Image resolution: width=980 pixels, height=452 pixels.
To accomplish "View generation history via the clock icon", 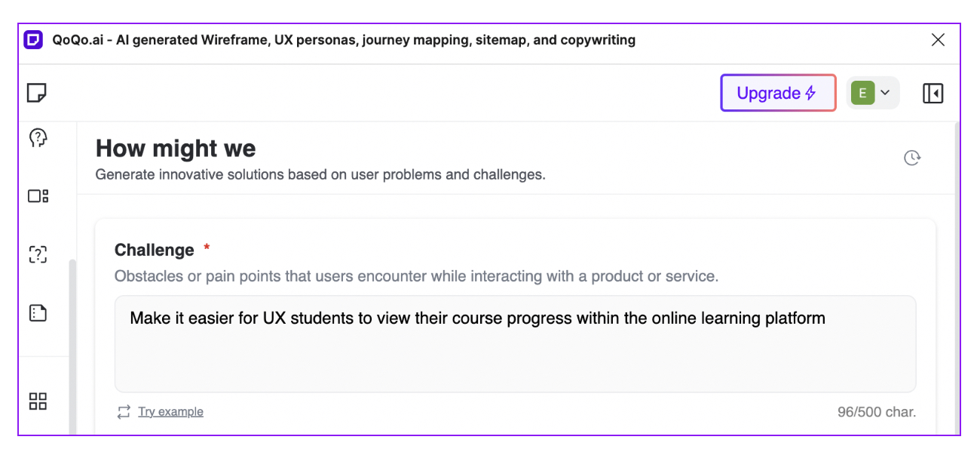I will pos(911,158).
